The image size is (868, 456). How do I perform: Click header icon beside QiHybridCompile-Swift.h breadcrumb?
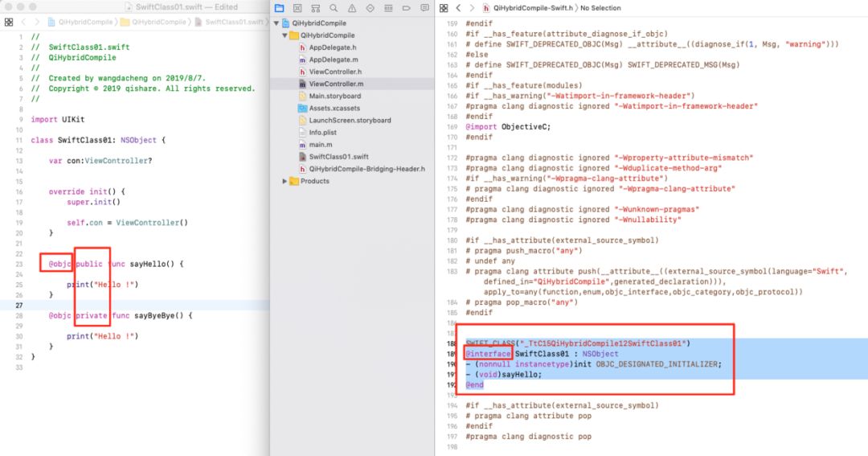pyautogui.click(x=486, y=8)
